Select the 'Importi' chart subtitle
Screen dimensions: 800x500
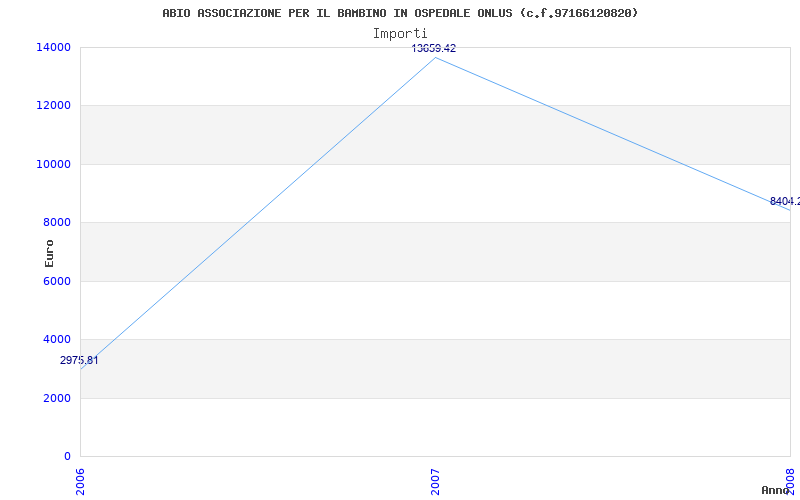[x=400, y=34]
